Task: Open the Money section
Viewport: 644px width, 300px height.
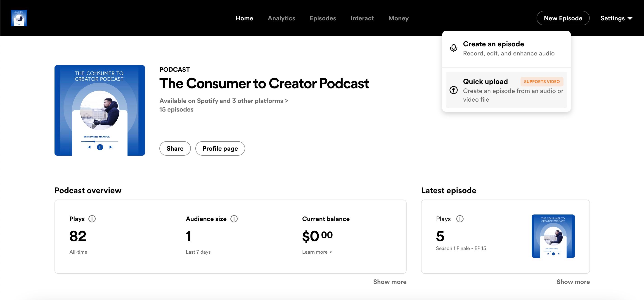Action: [x=398, y=18]
